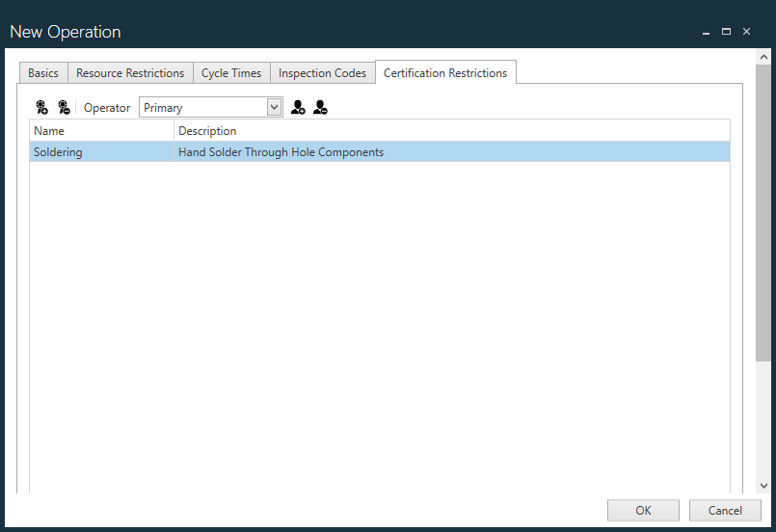The height and width of the screenshot is (532, 776).
Task: Click the vertical scrollbar up arrow
Action: click(763, 58)
